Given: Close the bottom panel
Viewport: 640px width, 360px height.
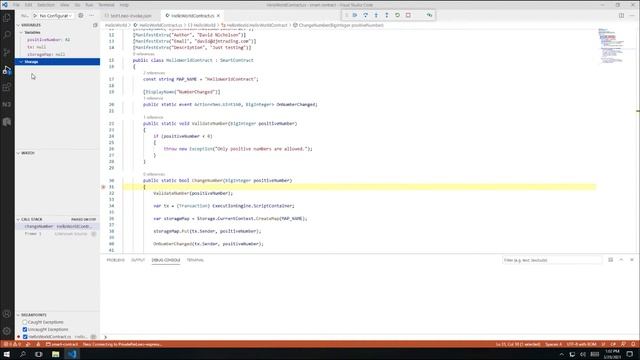Looking at the screenshot, I should tap(632, 260).
